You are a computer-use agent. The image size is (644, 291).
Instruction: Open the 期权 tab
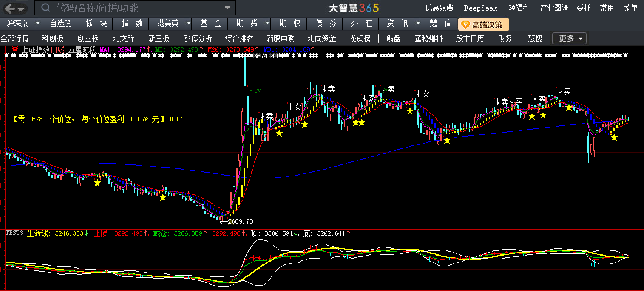pyautogui.click(x=290, y=24)
